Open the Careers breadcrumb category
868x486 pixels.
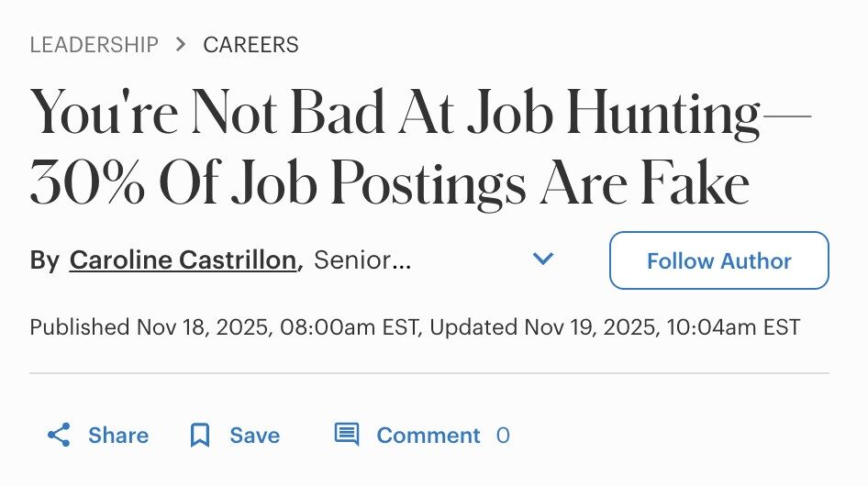coord(250,44)
